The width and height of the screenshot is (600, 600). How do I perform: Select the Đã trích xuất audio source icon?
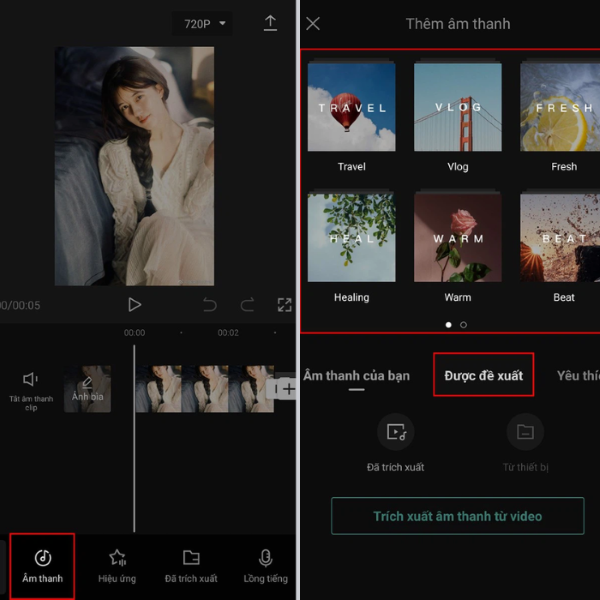pyautogui.click(x=395, y=433)
